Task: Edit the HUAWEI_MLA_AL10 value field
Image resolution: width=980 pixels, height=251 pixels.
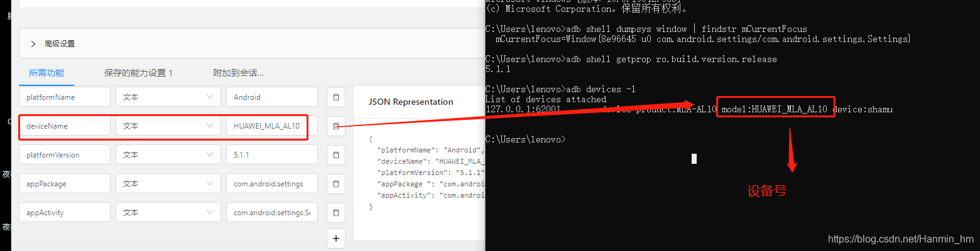Action: tap(272, 126)
